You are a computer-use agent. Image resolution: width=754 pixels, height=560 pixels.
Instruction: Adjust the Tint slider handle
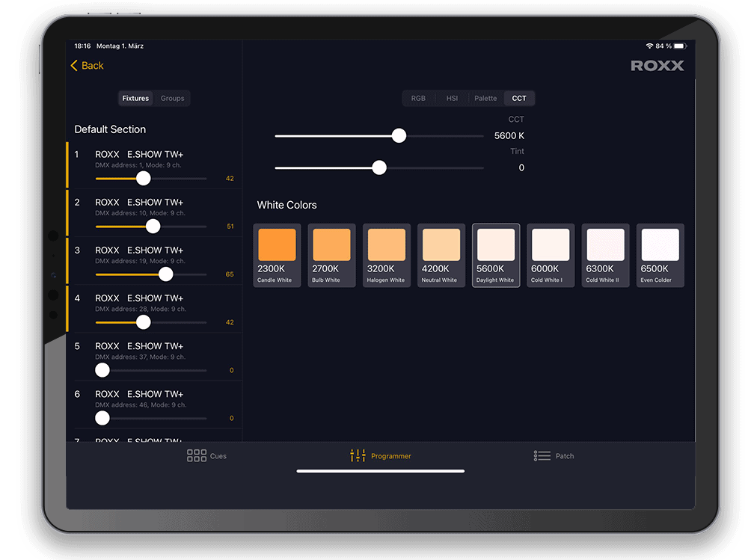click(379, 167)
